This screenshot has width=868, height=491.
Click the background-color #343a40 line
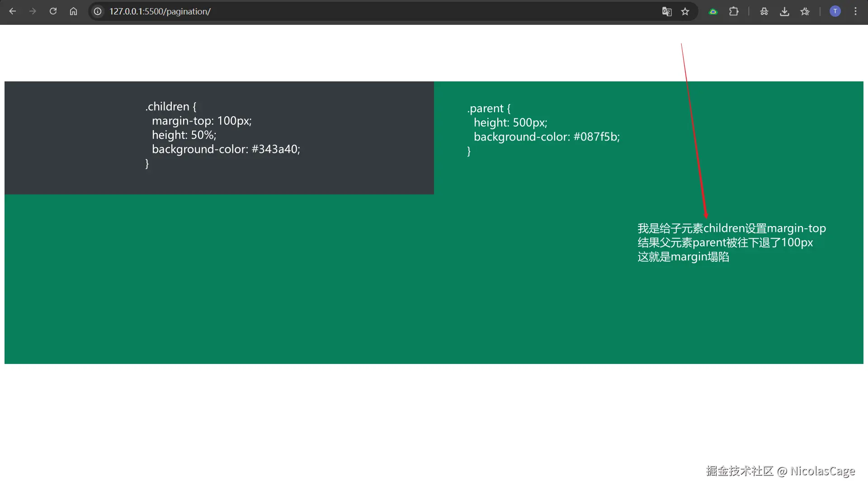coord(226,149)
